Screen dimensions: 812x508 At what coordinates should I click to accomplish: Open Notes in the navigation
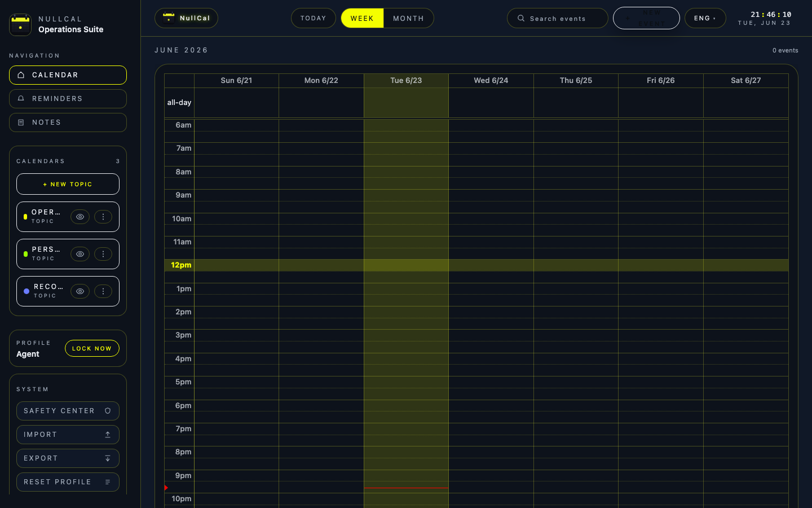(68, 122)
